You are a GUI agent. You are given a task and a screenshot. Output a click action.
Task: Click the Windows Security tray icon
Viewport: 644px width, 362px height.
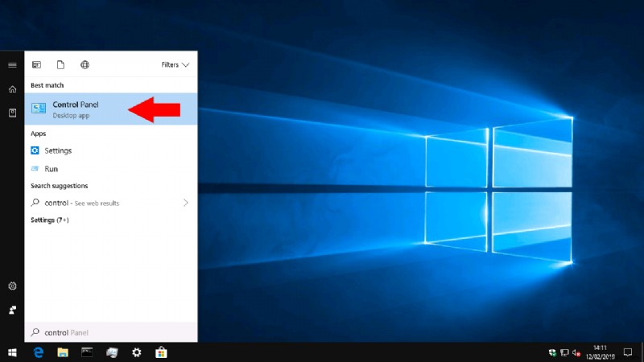click(x=552, y=352)
